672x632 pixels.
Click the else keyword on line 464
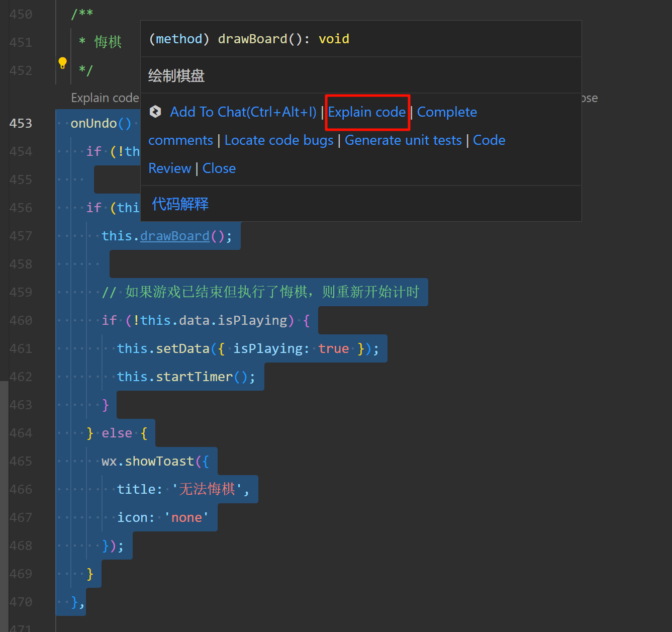coord(117,433)
